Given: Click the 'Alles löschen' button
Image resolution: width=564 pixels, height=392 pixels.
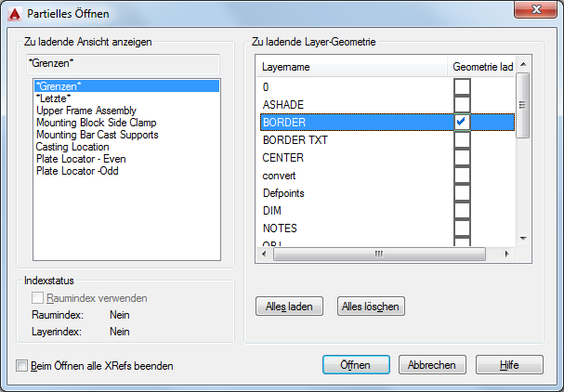Looking at the screenshot, I should pos(371,307).
